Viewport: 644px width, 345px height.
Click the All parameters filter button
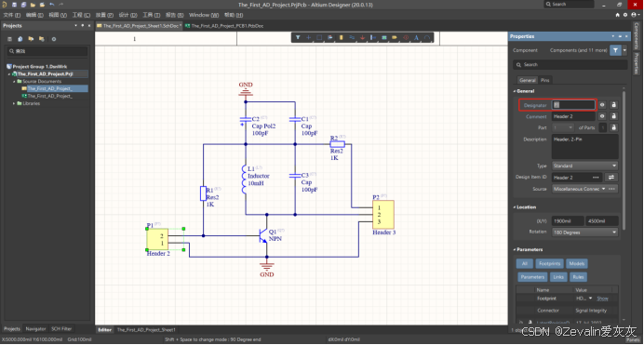click(525, 263)
